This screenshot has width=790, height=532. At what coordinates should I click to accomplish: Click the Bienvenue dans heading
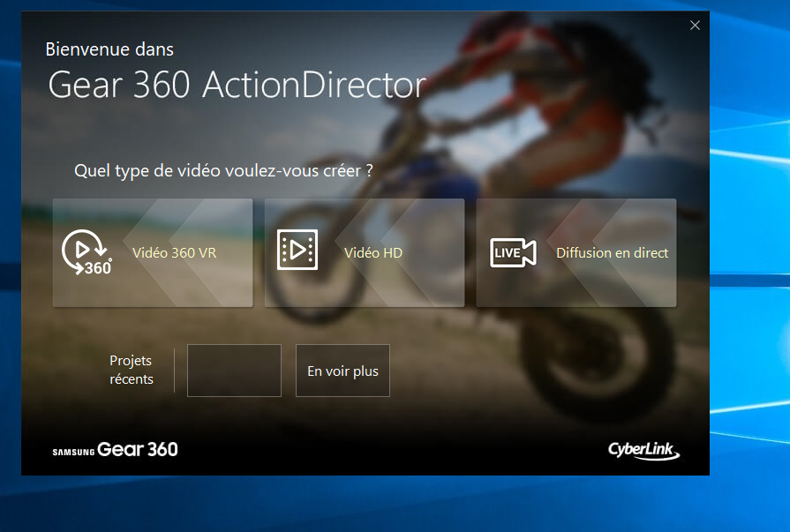coord(109,49)
